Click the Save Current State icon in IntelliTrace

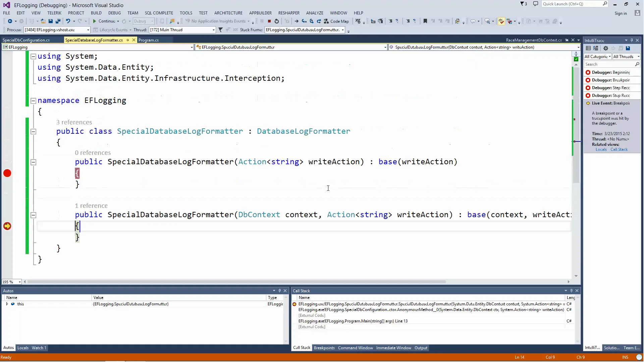coord(629,48)
